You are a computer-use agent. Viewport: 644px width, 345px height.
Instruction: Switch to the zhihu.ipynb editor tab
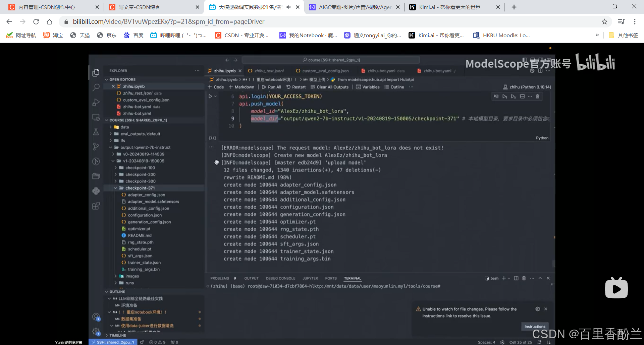pyautogui.click(x=224, y=71)
